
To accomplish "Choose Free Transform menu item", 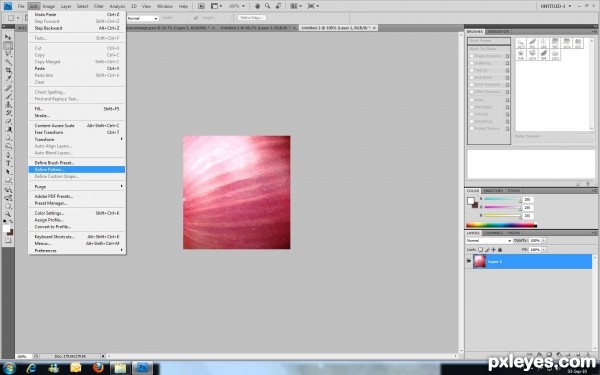I will pyautogui.click(x=77, y=132).
